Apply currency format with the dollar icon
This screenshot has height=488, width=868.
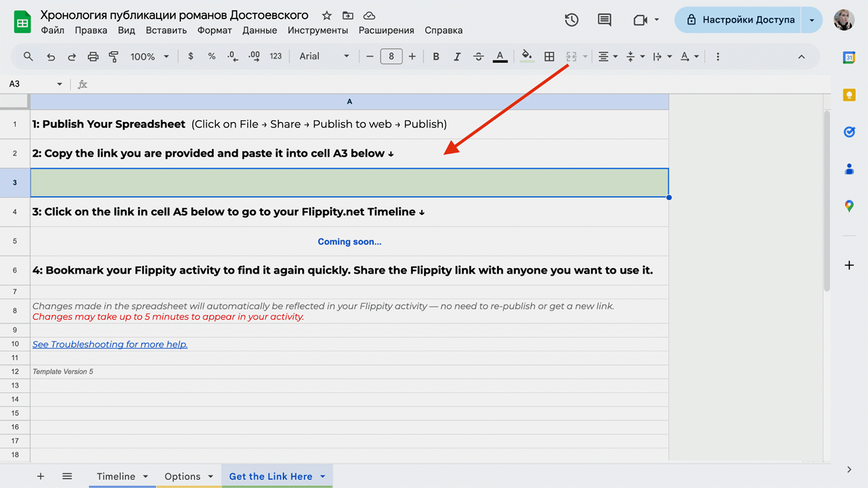coord(191,56)
